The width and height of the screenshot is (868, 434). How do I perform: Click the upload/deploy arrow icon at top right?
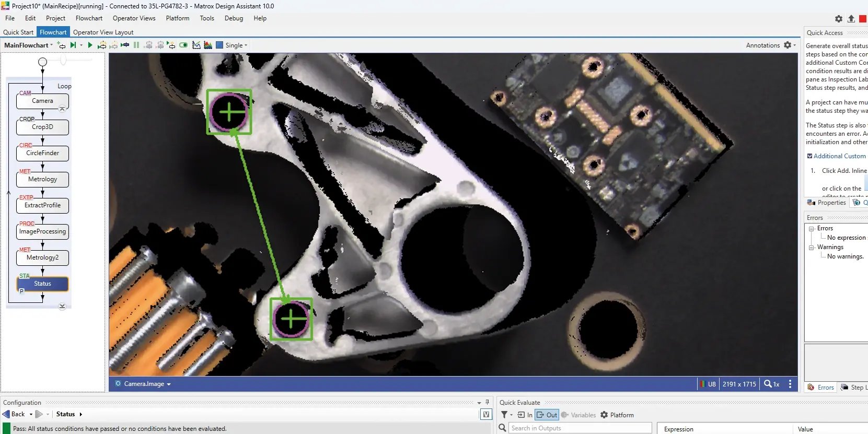pyautogui.click(x=851, y=19)
